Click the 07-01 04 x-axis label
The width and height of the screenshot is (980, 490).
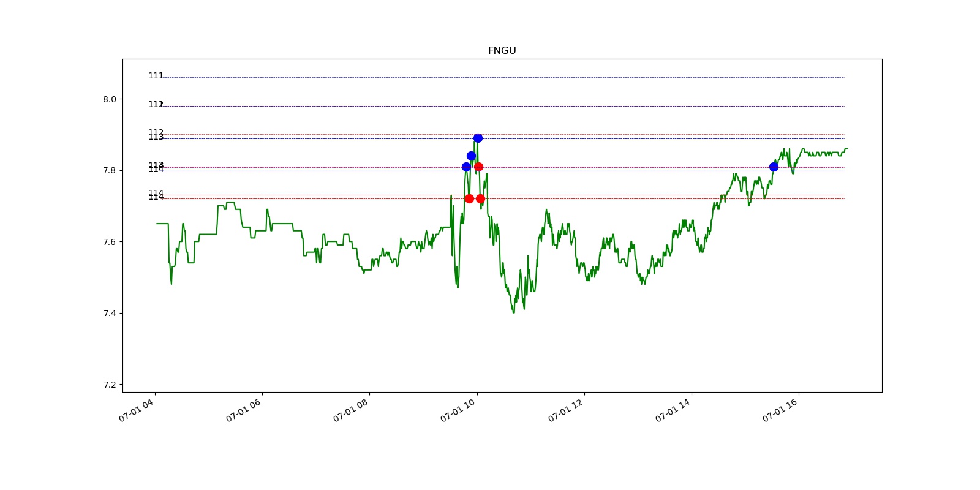coord(137,410)
